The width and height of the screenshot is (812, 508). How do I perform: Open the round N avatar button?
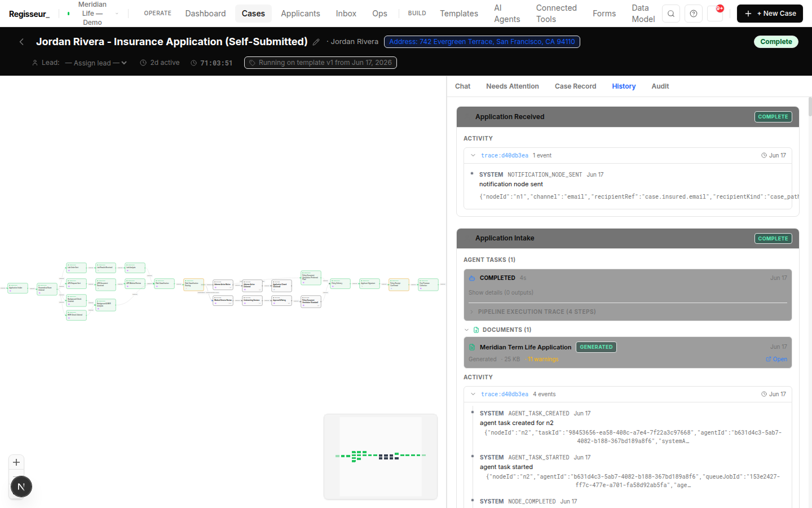coord(21,487)
